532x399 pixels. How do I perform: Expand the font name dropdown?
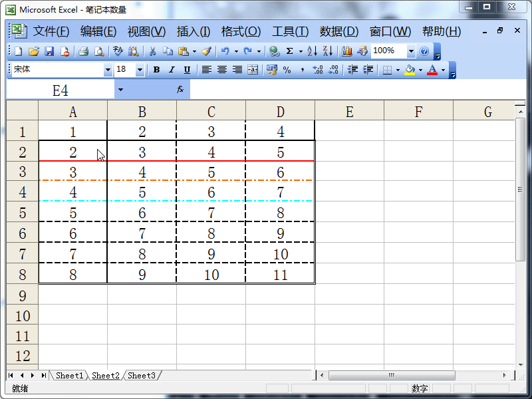pyautogui.click(x=108, y=70)
